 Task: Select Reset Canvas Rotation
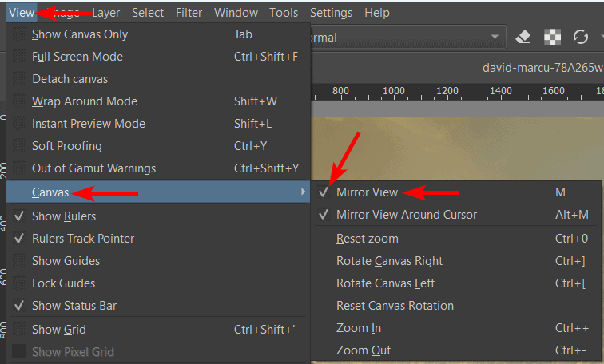tap(395, 306)
